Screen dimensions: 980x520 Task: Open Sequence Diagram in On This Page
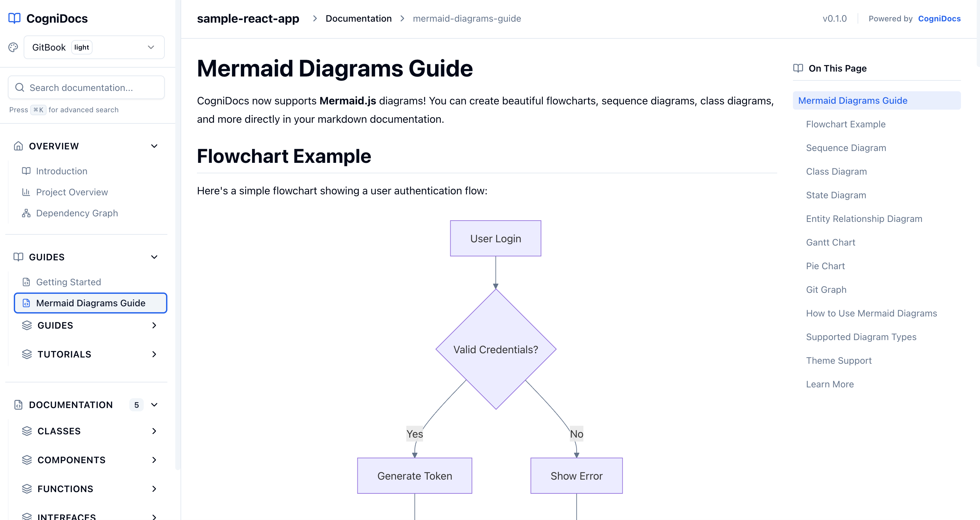coord(846,148)
